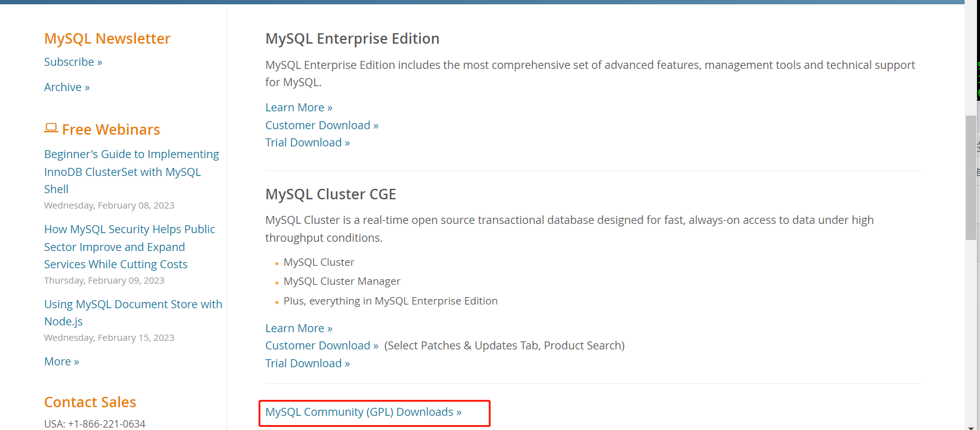Open the InnoDB ClusterSet webinar link
Image resolution: width=980 pixels, height=430 pixels.
(131, 171)
